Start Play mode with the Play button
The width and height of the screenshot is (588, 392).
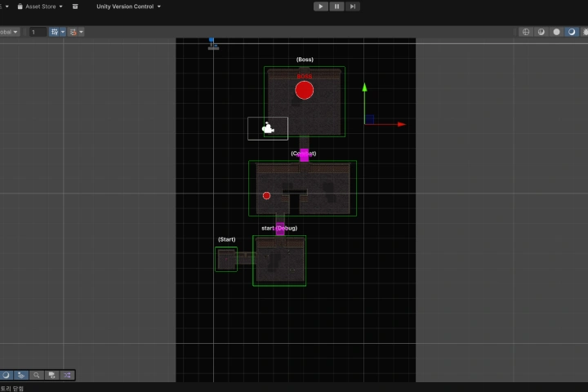321,7
